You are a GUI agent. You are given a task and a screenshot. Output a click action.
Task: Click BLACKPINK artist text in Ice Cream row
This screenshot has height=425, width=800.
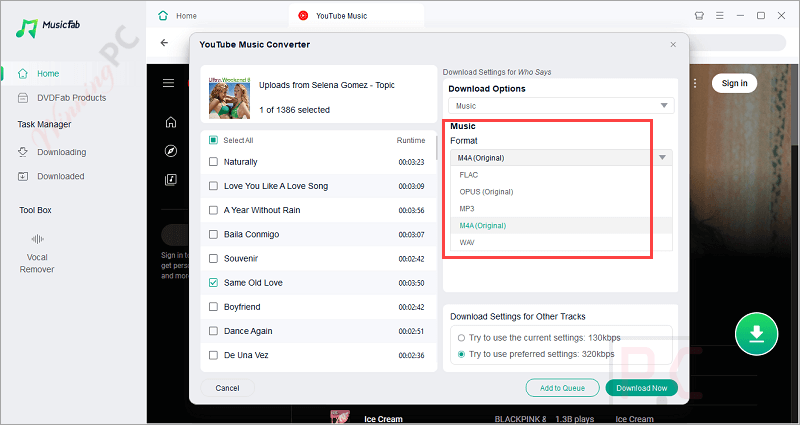click(520, 419)
